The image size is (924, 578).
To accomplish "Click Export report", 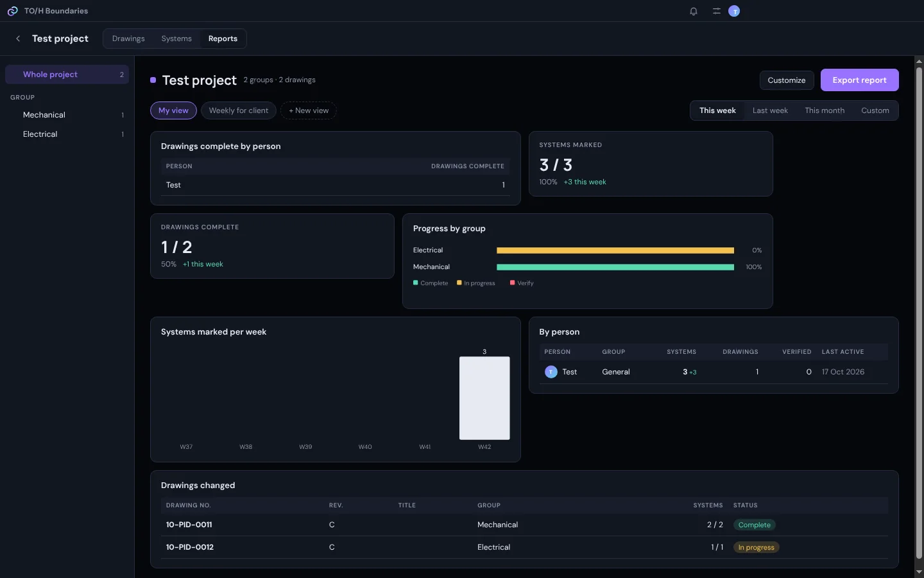I will [x=860, y=80].
